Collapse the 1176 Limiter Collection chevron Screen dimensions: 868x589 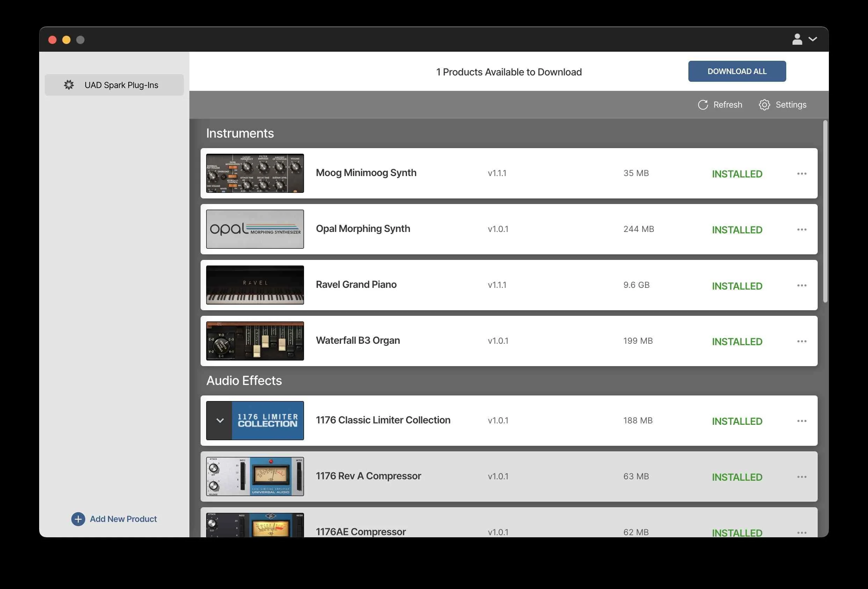(220, 421)
